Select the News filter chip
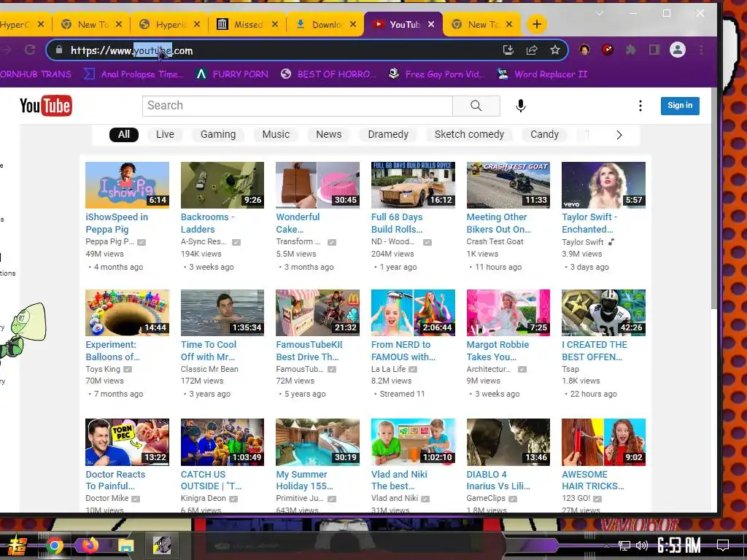The image size is (747, 560). 329,135
